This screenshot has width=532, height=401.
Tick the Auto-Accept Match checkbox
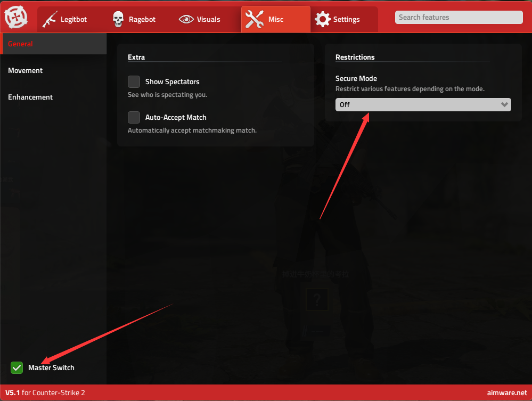pyautogui.click(x=134, y=117)
